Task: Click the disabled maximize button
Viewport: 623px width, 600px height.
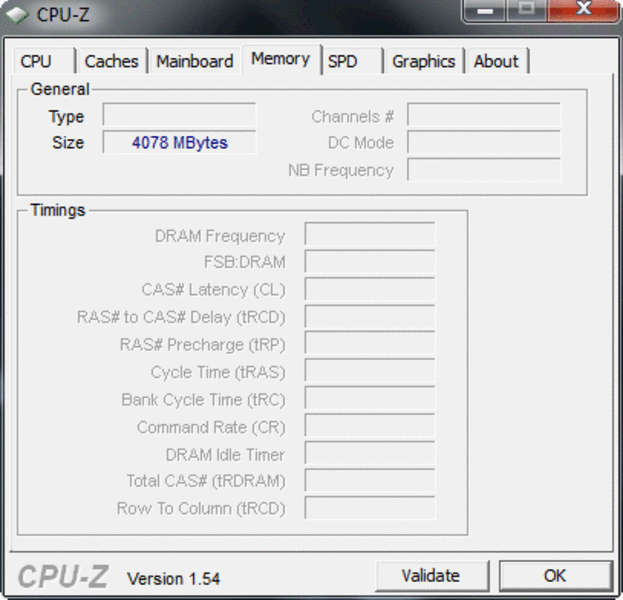Action: pos(526,10)
